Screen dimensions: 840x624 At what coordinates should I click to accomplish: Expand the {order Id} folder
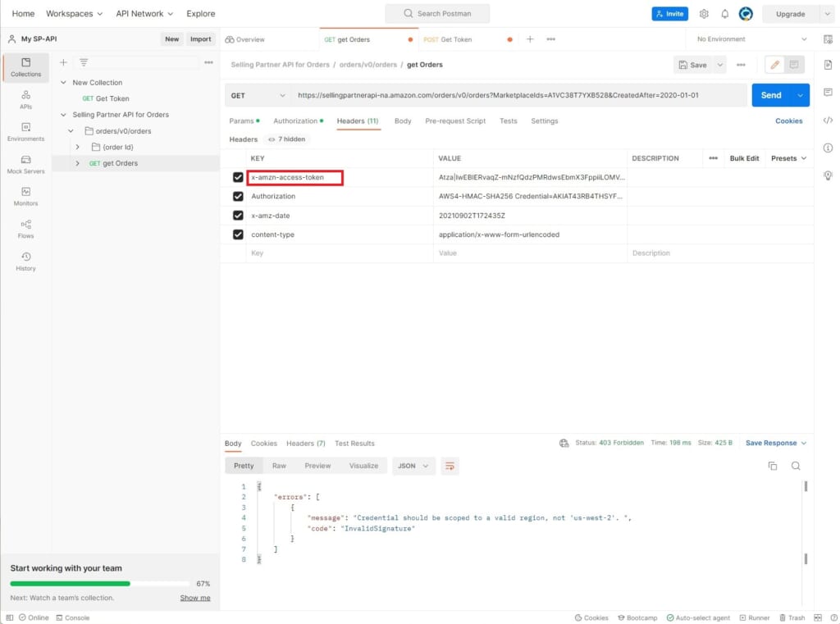[78, 148]
